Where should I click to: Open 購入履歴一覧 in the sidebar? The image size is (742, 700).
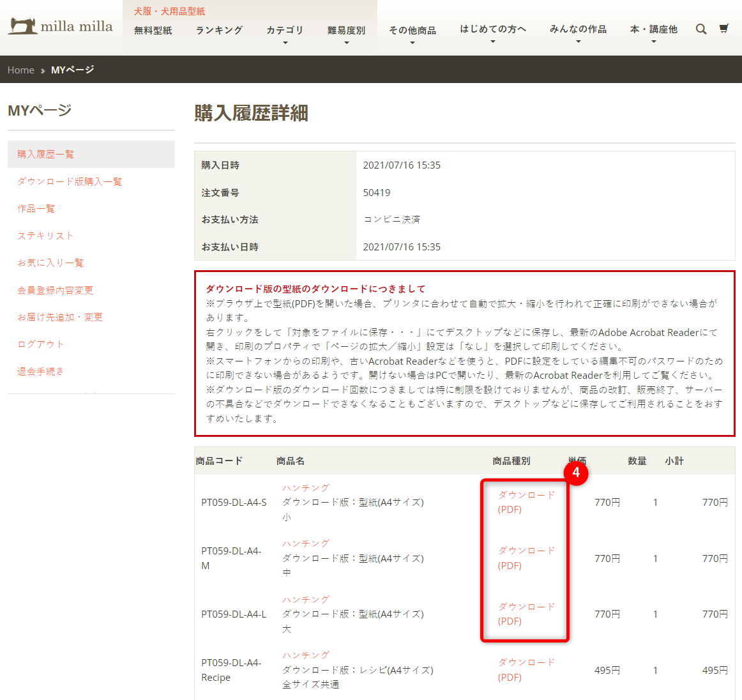46,155
